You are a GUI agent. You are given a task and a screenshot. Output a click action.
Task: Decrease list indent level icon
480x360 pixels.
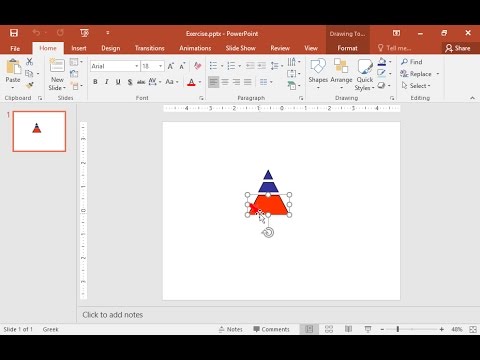[x=250, y=66]
